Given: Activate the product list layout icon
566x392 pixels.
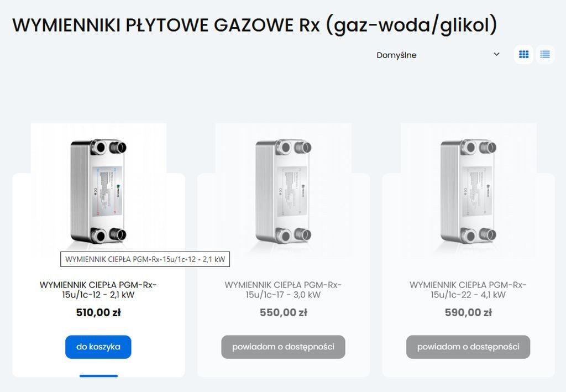Looking at the screenshot, I should (x=545, y=54).
